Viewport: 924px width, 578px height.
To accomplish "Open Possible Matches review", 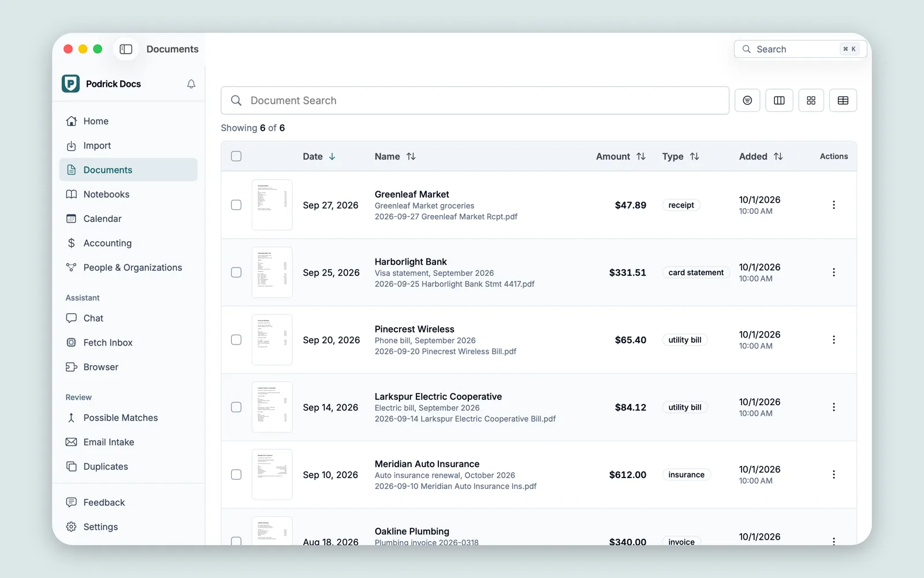I will point(128,417).
